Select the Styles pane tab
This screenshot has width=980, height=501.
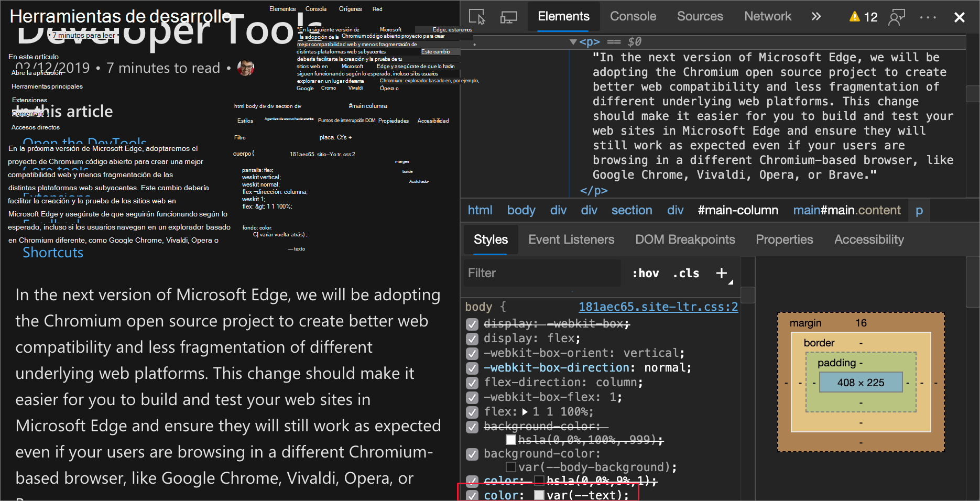(x=491, y=239)
